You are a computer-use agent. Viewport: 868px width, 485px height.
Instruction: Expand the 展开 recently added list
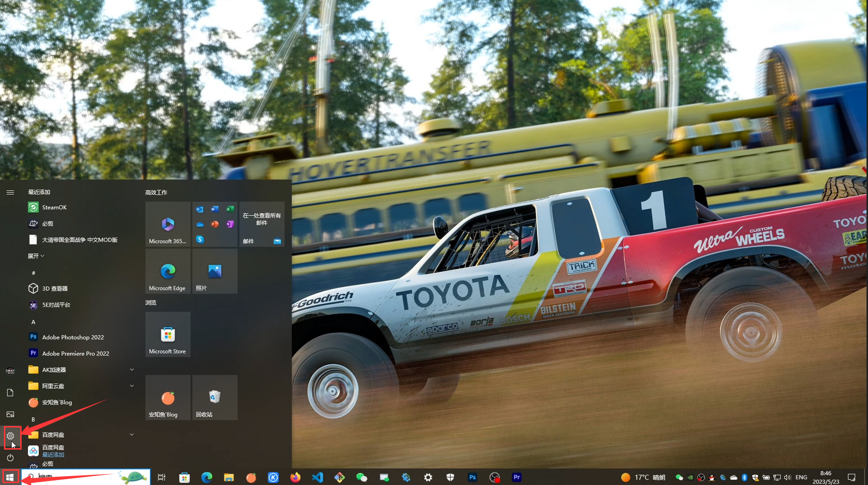click(x=36, y=256)
